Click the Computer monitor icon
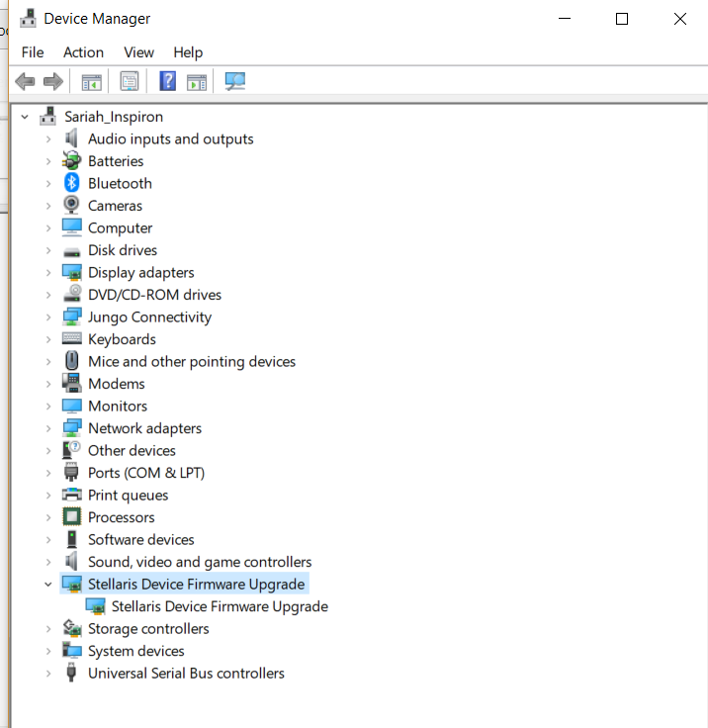 [x=71, y=227]
